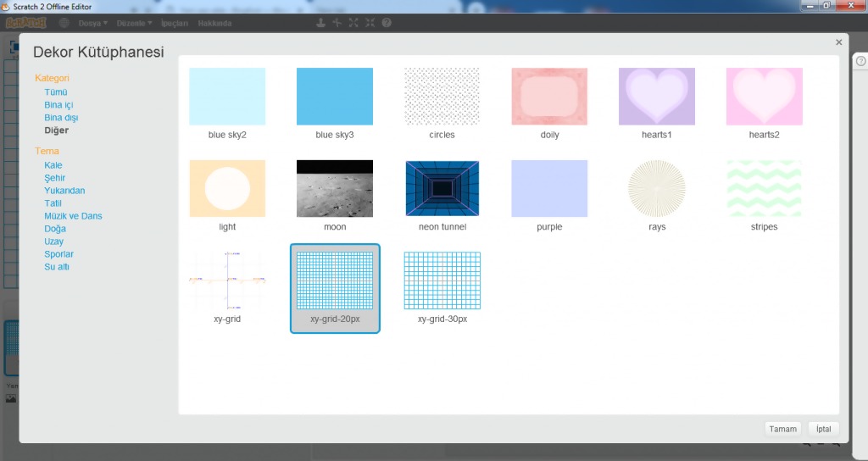868x461 pixels.
Task: Choose the rays backdrop thumbnail
Action: pyautogui.click(x=657, y=189)
